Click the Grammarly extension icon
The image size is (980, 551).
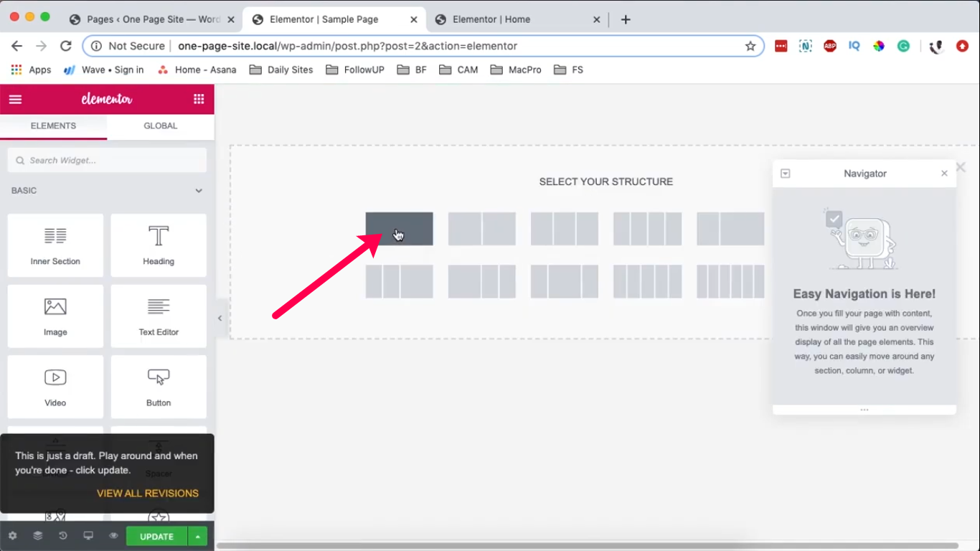point(903,46)
